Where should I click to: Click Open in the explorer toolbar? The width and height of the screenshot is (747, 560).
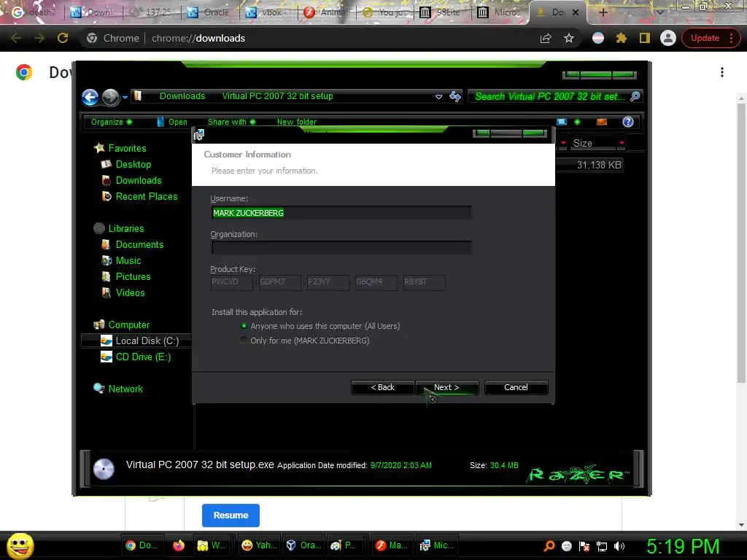172,122
